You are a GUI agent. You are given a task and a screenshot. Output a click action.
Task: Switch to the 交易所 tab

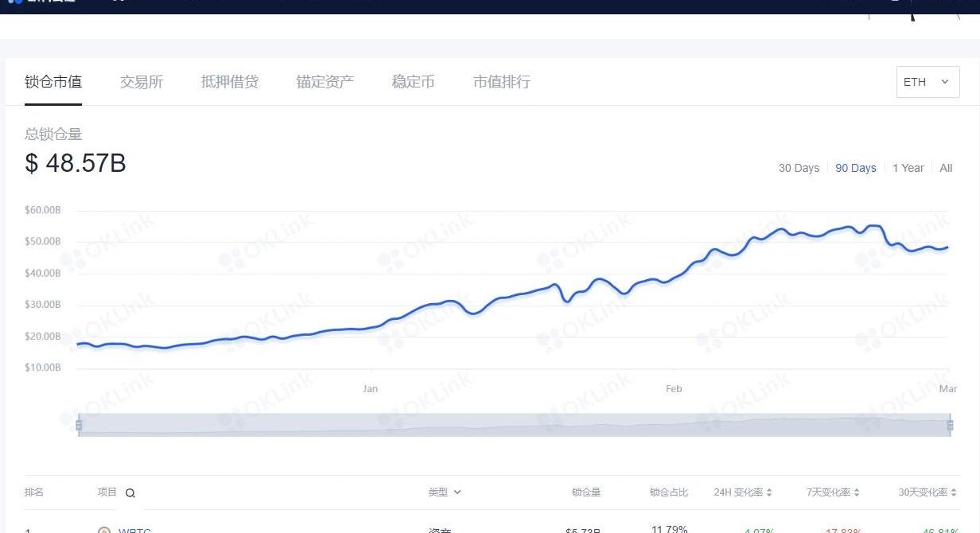pos(142,82)
